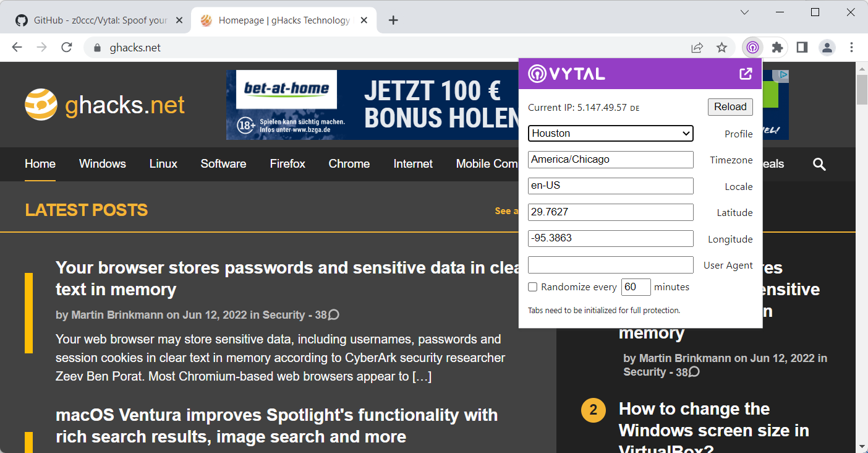Open the browser side panel icon
The image size is (868, 453).
tap(802, 47)
